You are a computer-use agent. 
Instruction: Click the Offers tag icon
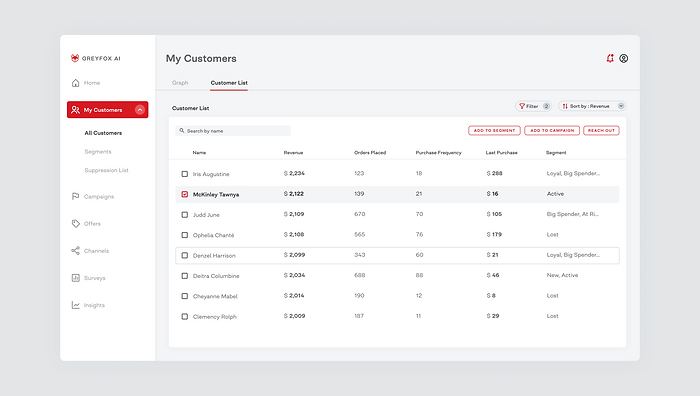(75, 224)
